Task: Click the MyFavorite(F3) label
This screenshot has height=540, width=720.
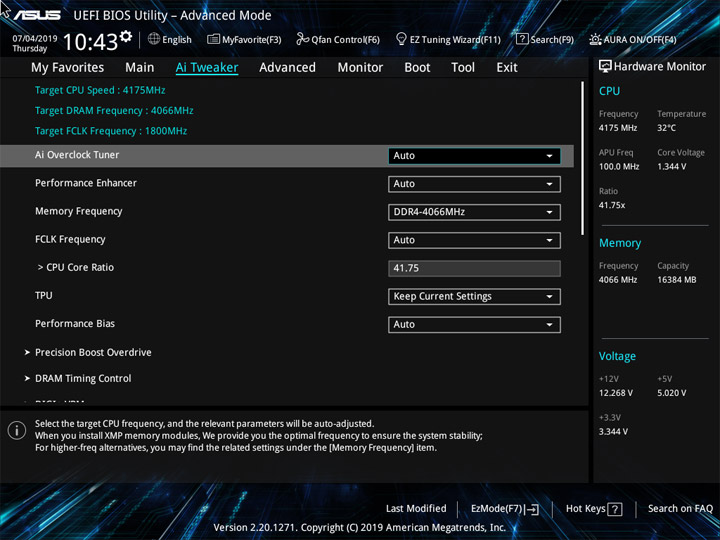Action: 252,40
